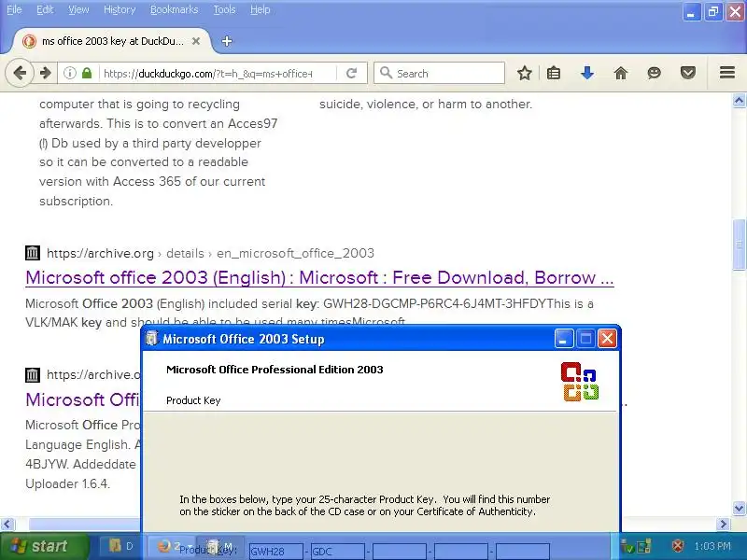Viewport: 747px width, 560px height.
Task: Click the green padlock security icon
Action: coord(87,74)
